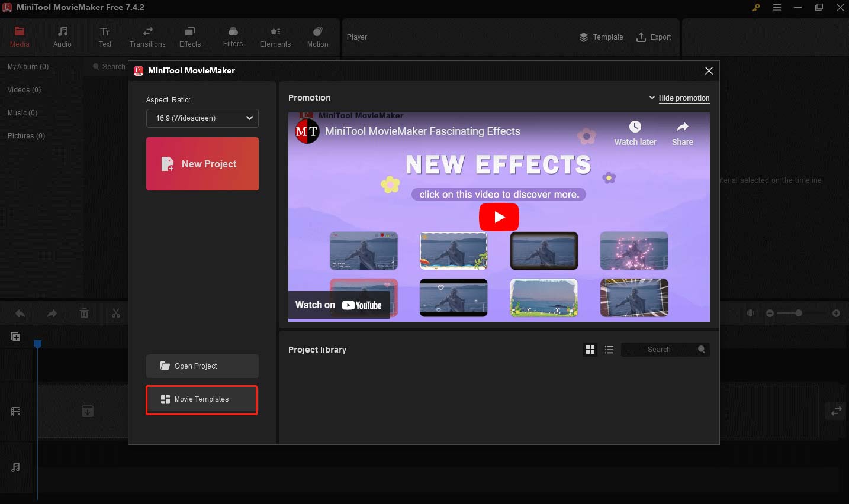Switch project library to list view
Image resolution: width=849 pixels, height=504 pixels.
(609, 350)
